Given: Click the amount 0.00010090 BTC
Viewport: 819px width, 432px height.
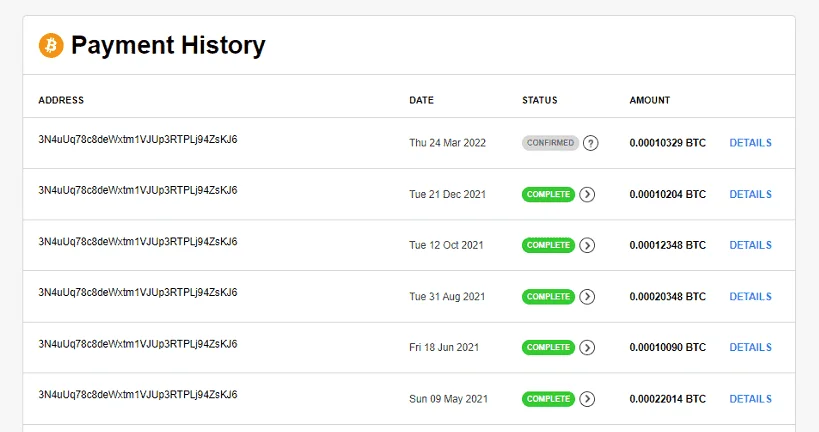Looking at the screenshot, I should click(x=668, y=347).
